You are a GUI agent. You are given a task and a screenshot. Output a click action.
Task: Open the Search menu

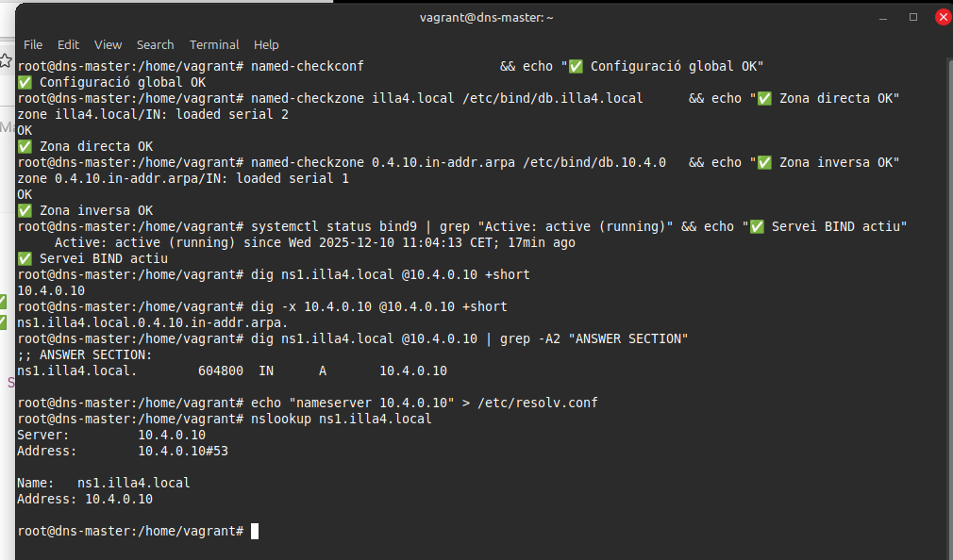point(155,44)
